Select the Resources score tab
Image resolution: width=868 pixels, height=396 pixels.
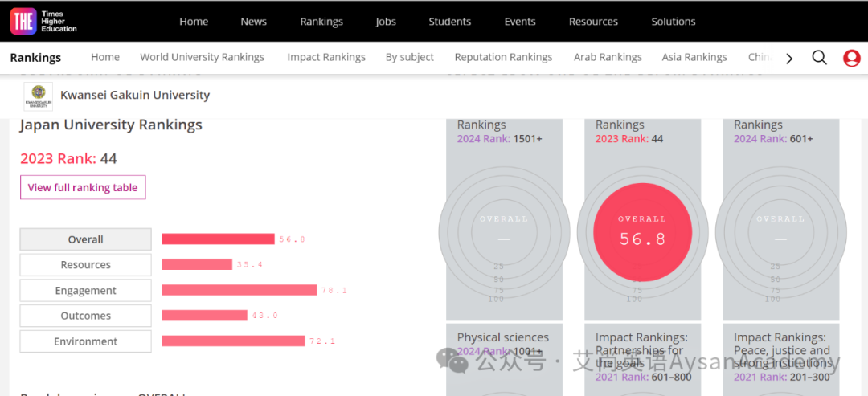click(x=86, y=265)
